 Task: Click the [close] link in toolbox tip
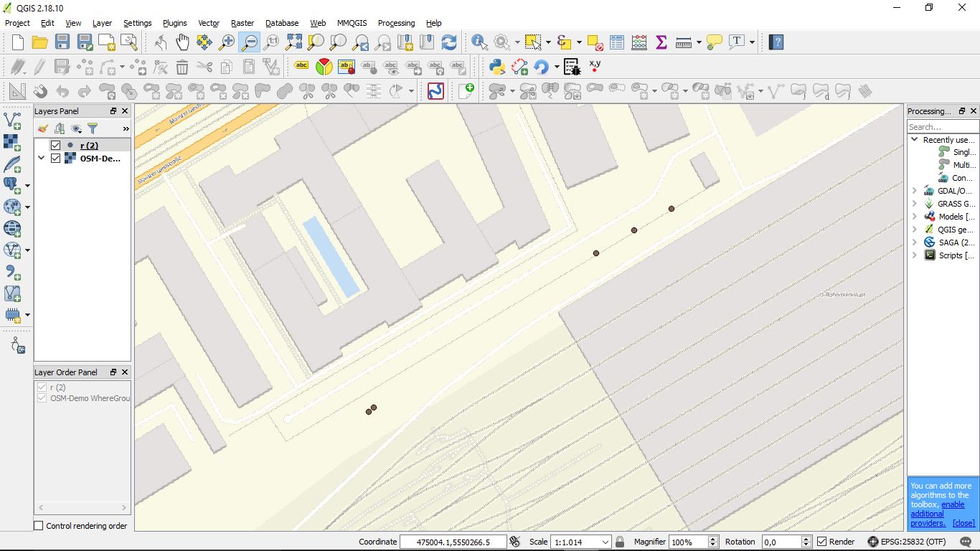(963, 523)
